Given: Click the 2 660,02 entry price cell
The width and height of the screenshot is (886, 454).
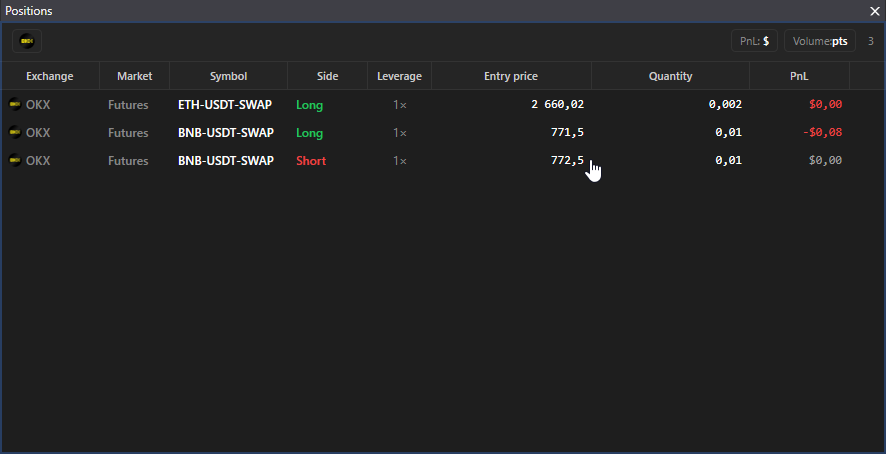Looking at the screenshot, I should click(558, 105).
